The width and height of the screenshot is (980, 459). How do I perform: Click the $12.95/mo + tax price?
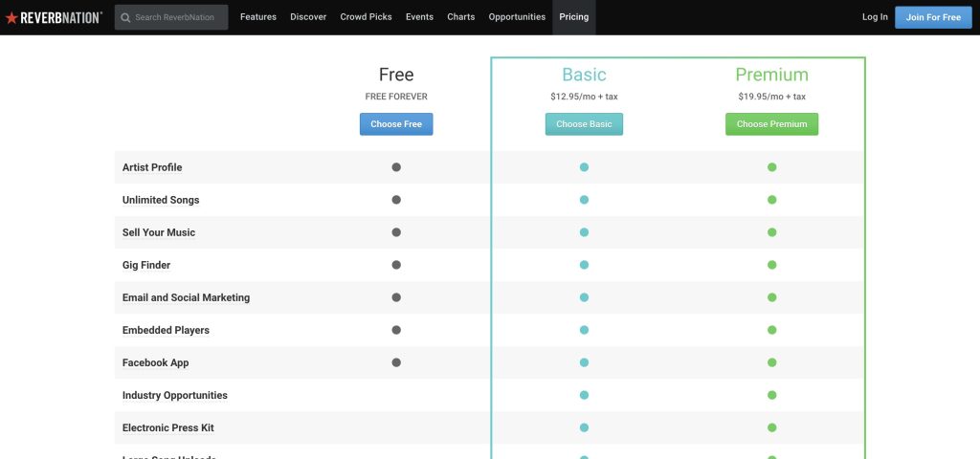585,97
